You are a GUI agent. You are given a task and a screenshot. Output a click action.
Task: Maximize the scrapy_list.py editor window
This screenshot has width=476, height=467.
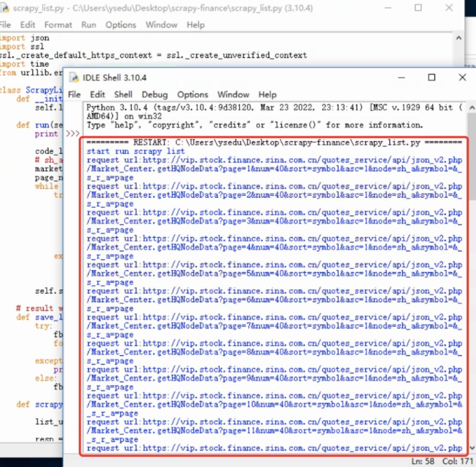coord(418,8)
